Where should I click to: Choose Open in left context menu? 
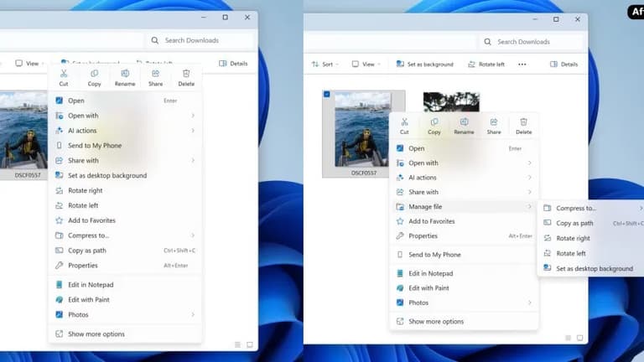pos(125,101)
